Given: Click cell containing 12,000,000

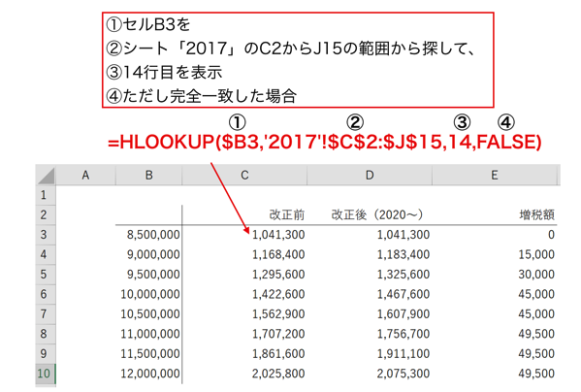Looking at the screenshot, I should click(x=149, y=374).
